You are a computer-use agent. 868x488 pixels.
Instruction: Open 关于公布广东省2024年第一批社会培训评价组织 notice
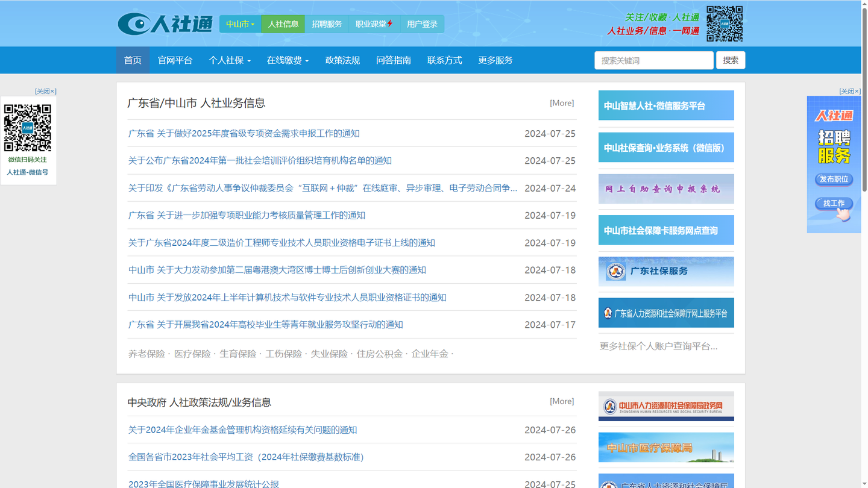(x=260, y=161)
